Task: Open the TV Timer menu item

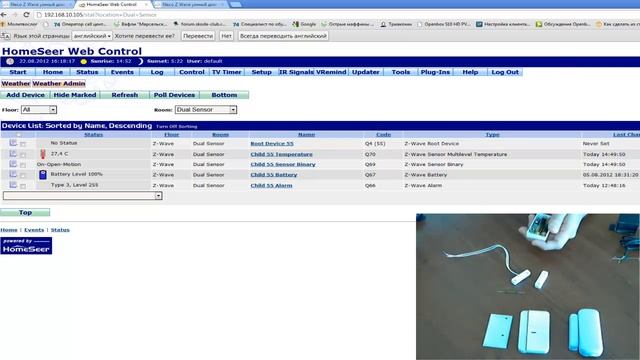Action: tap(227, 72)
